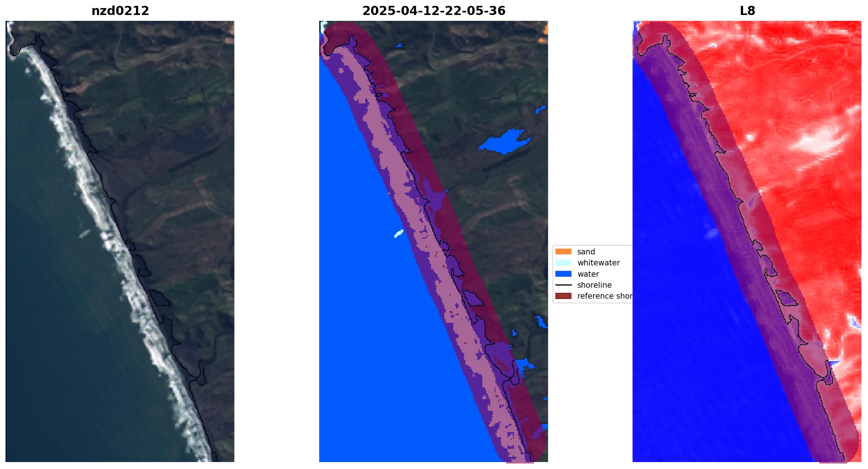This screenshot has height=469, width=868.
Task: Click the blue water legend swatch
Action: (x=563, y=274)
